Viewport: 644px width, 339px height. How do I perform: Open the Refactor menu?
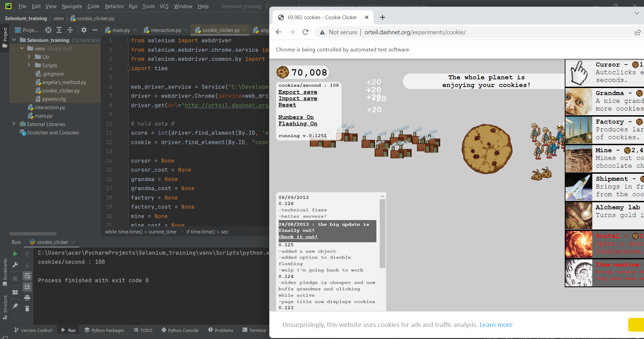(x=114, y=6)
